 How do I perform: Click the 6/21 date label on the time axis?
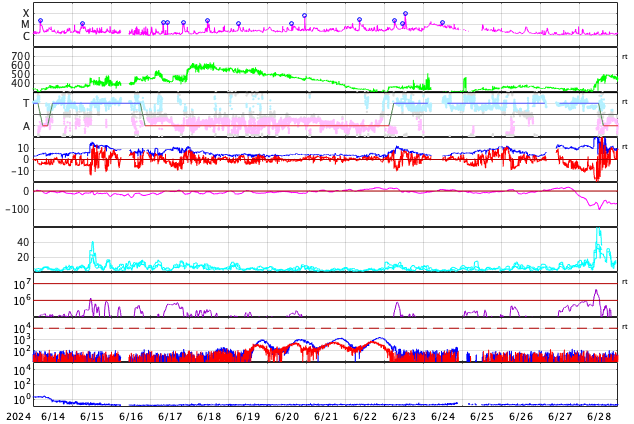click(326, 417)
